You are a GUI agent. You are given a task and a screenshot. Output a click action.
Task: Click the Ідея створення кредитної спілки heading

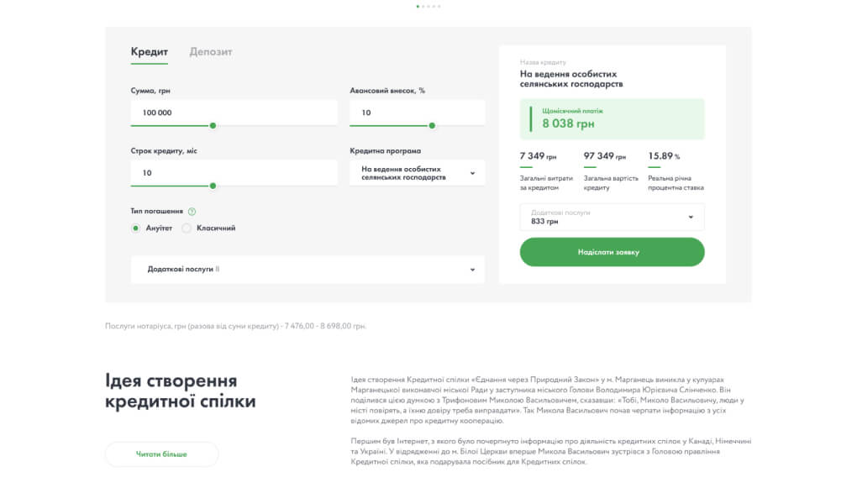(x=181, y=391)
